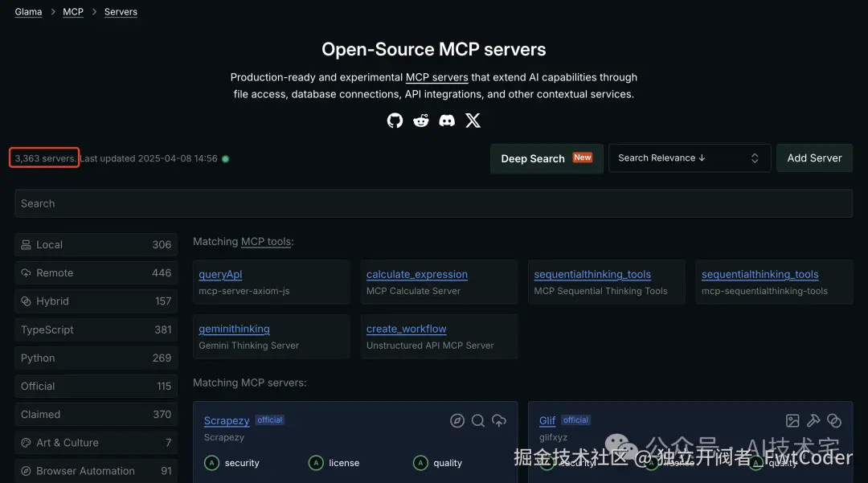Screen dimensions: 868x483
Task: Go to MCP in the breadcrumb
Action: click(73, 11)
